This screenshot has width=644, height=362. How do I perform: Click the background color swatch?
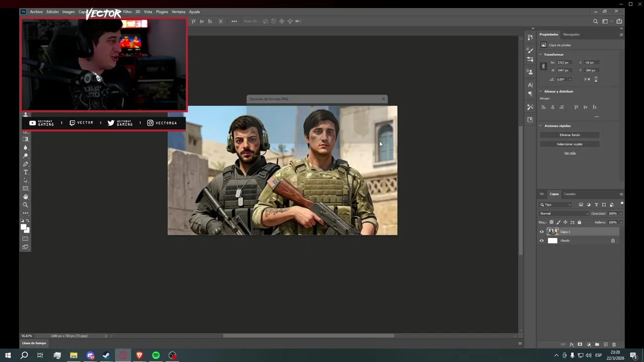click(27, 230)
